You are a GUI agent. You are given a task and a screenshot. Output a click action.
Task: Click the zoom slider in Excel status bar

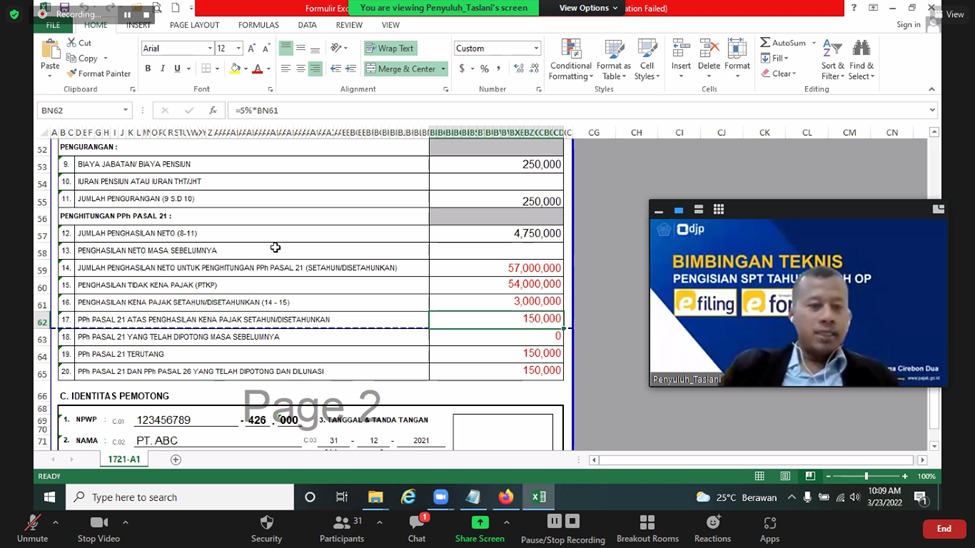866,476
